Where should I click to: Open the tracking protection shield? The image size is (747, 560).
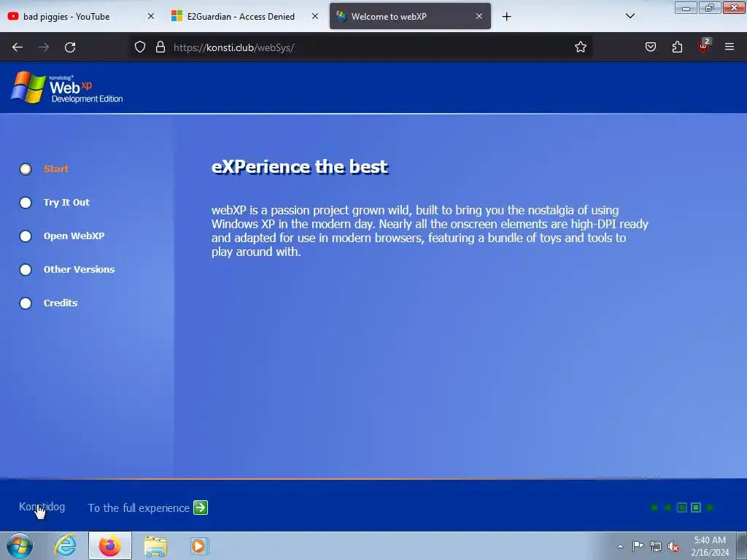coord(139,47)
